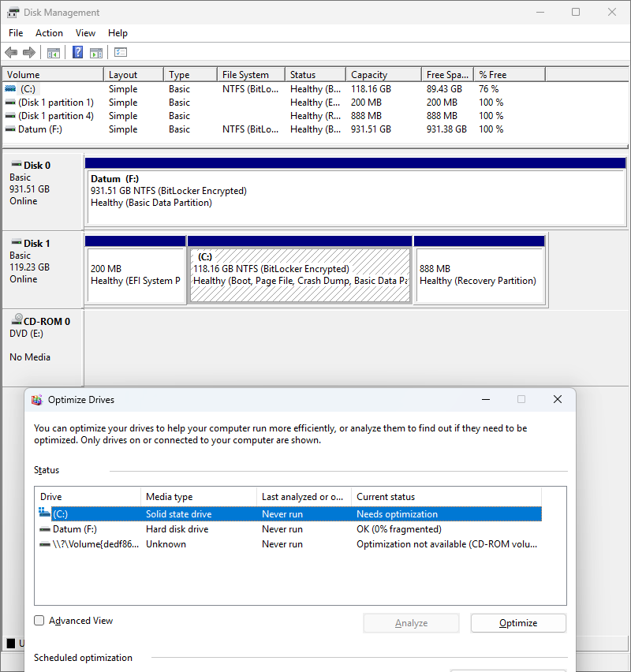Click the CD-ROM 0 disc icon
Viewport: 631px width, 672px height.
(x=17, y=319)
